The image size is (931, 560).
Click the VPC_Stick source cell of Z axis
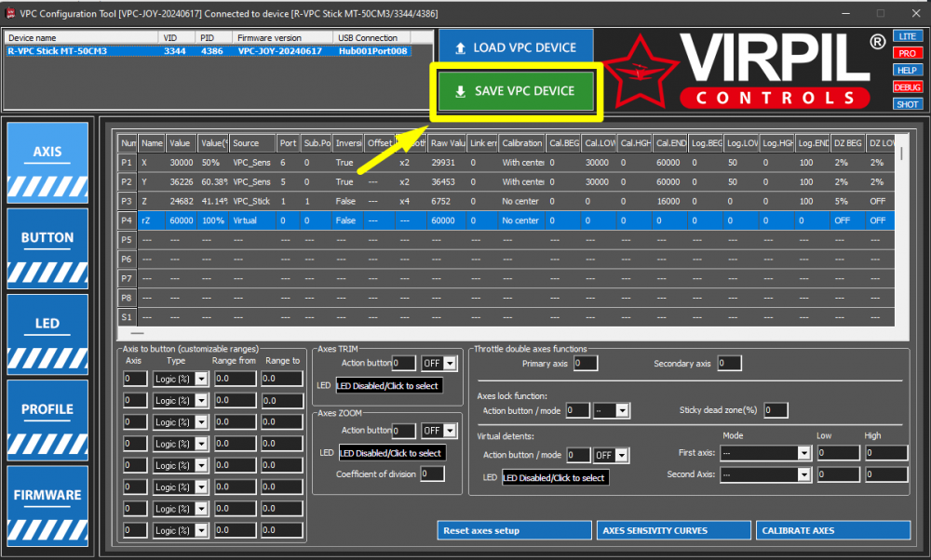[252, 201]
